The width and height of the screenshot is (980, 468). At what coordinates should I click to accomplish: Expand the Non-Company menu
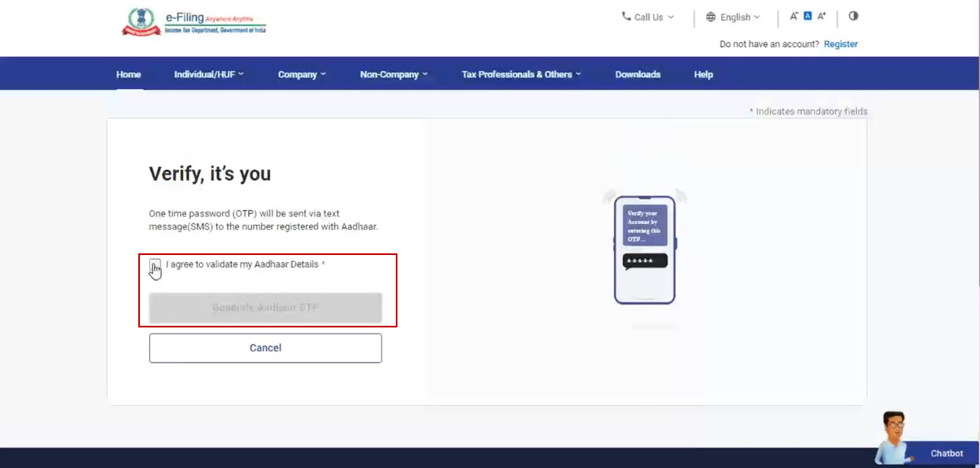[394, 75]
